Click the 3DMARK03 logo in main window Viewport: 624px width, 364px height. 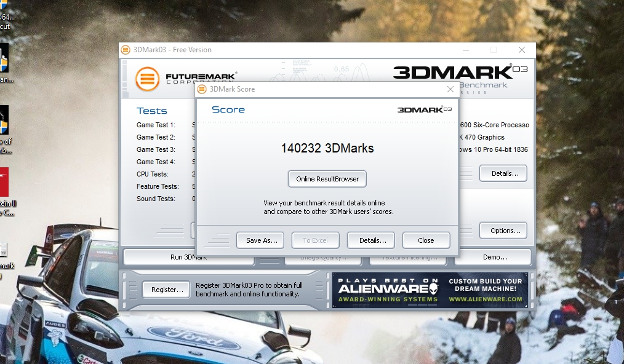[x=460, y=72]
